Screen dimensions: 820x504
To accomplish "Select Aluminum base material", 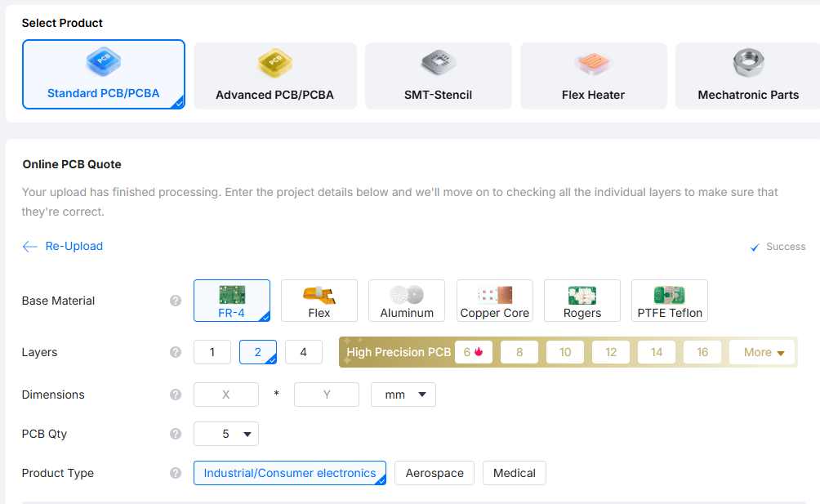I will pos(407,301).
